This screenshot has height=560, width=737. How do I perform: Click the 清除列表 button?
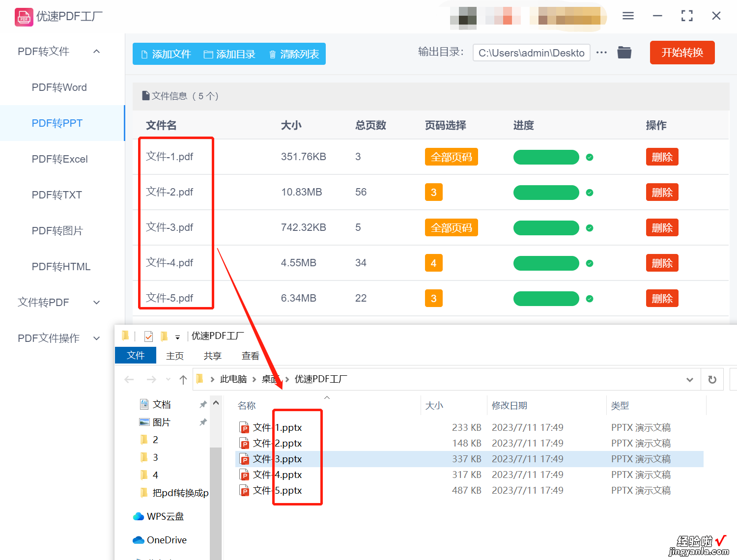pyautogui.click(x=294, y=54)
